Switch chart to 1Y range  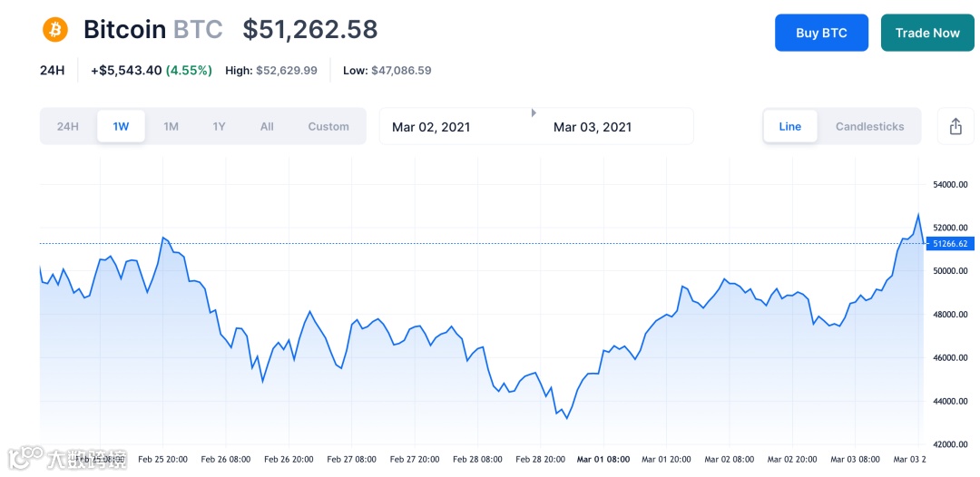click(219, 127)
